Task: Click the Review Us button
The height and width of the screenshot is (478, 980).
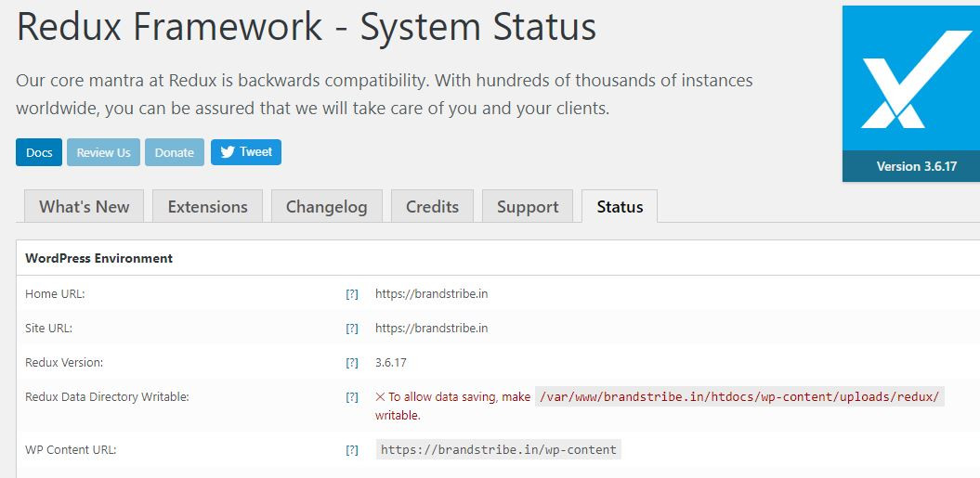Action: click(x=103, y=152)
